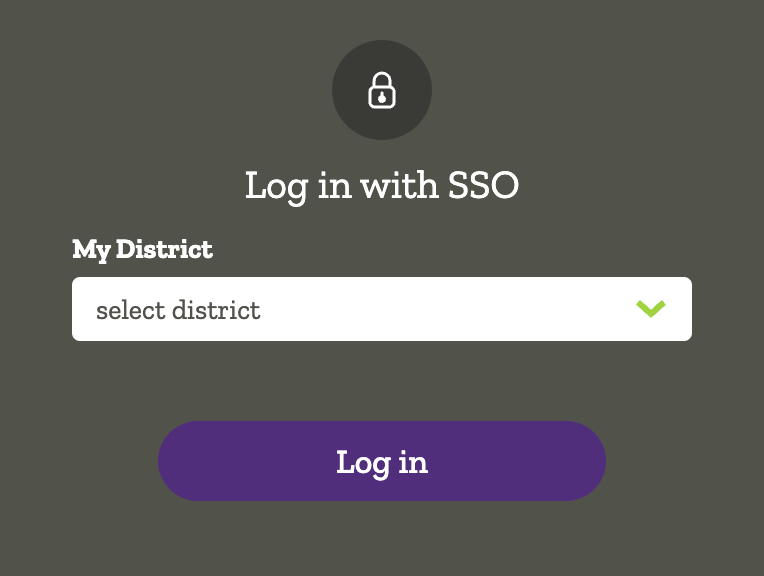This screenshot has width=764, height=576.
Task: Tap the SSO lock symbol
Action: (x=382, y=90)
